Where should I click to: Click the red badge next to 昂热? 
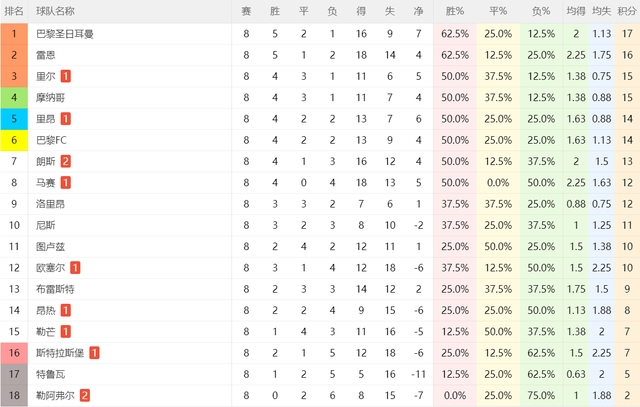click(x=66, y=310)
